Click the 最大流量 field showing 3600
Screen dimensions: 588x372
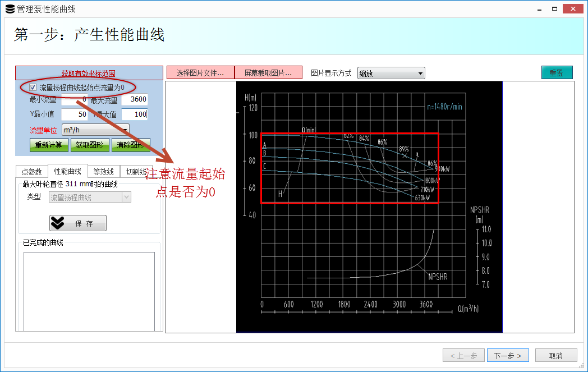click(135, 99)
